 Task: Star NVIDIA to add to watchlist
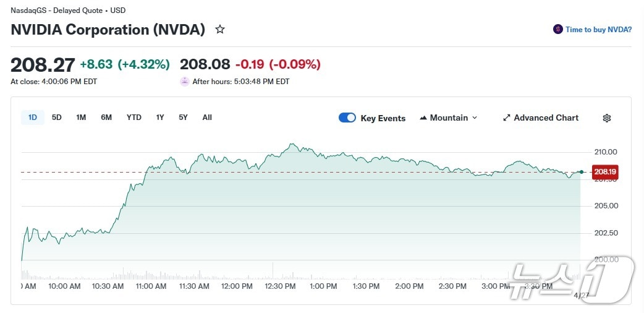(x=219, y=29)
